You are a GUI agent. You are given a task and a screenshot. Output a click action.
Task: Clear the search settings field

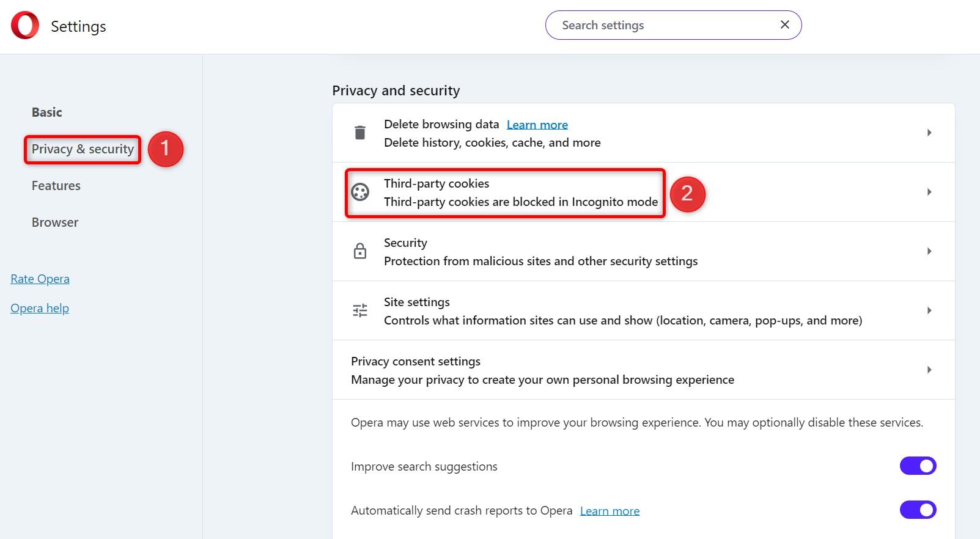click(x=785, y=24)
